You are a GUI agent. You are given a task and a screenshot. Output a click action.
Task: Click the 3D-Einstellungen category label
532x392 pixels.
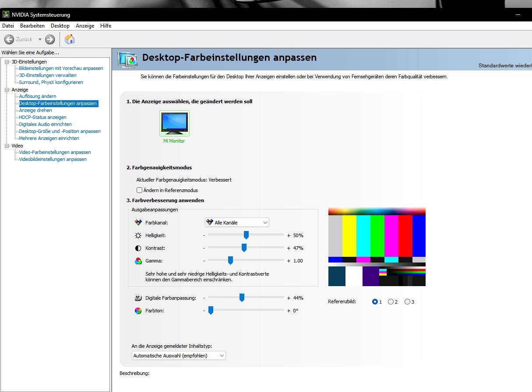click(29, 62)
